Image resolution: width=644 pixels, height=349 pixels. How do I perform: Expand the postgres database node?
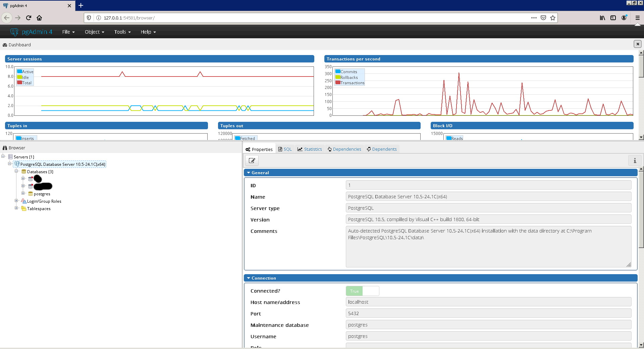coord(23,193)
